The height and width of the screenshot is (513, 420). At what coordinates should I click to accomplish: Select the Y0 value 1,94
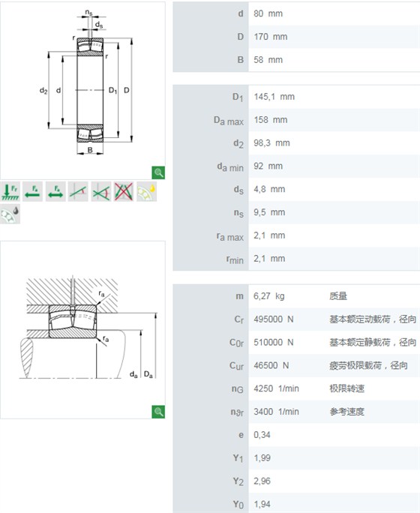click(262, 504)
